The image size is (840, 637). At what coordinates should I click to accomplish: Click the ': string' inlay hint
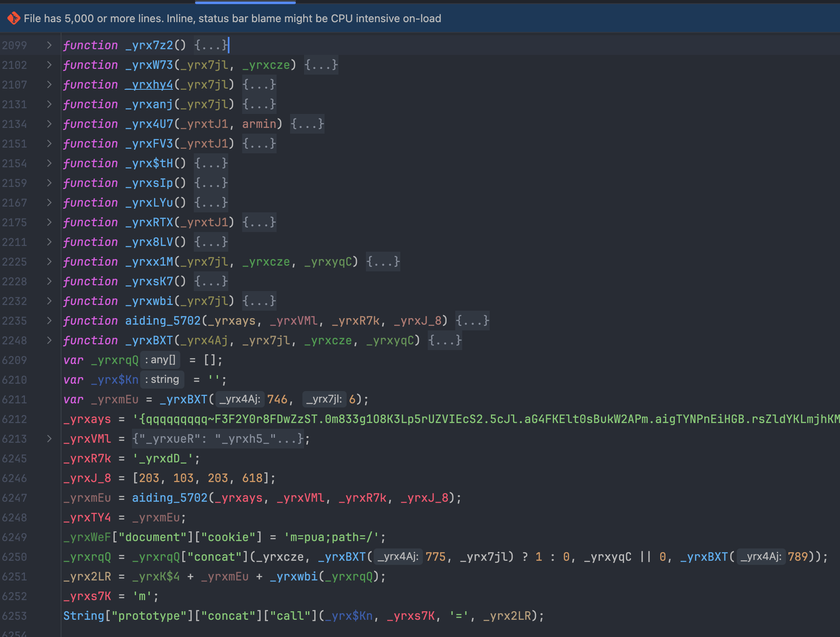pyautogui.click(x=162, y=380)
